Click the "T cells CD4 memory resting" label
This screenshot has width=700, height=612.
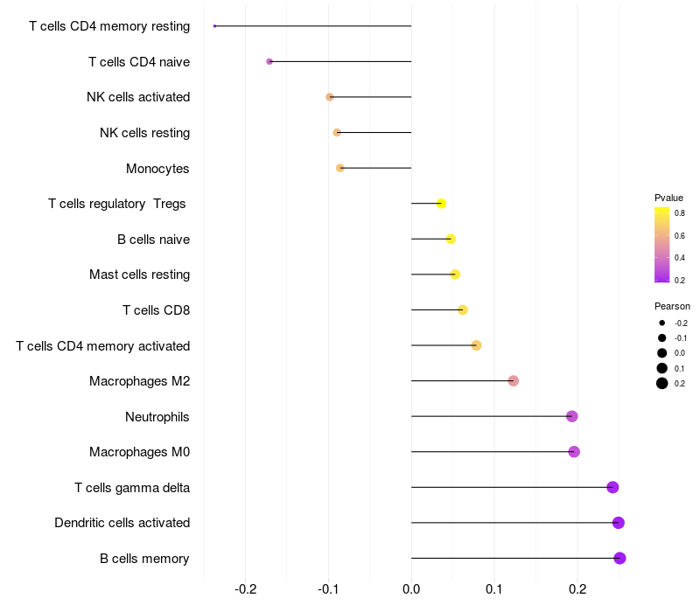pyautogui.click(x=109, y=26)
